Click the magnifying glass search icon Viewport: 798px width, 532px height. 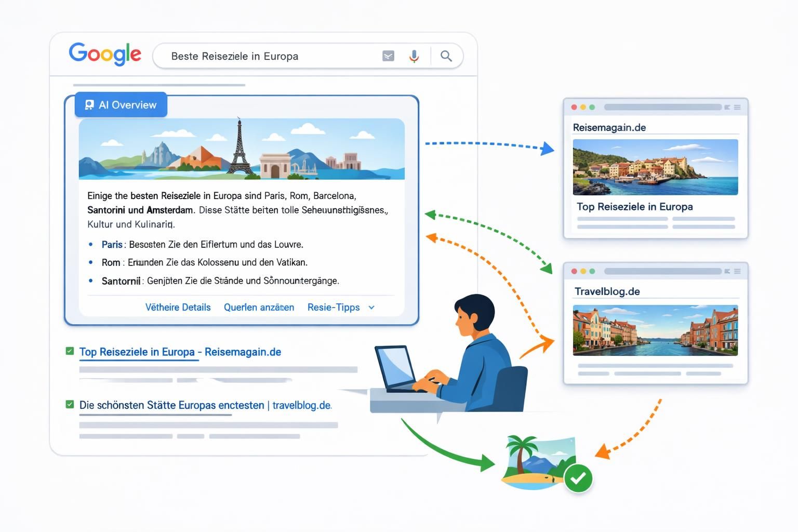click(446, 56)
